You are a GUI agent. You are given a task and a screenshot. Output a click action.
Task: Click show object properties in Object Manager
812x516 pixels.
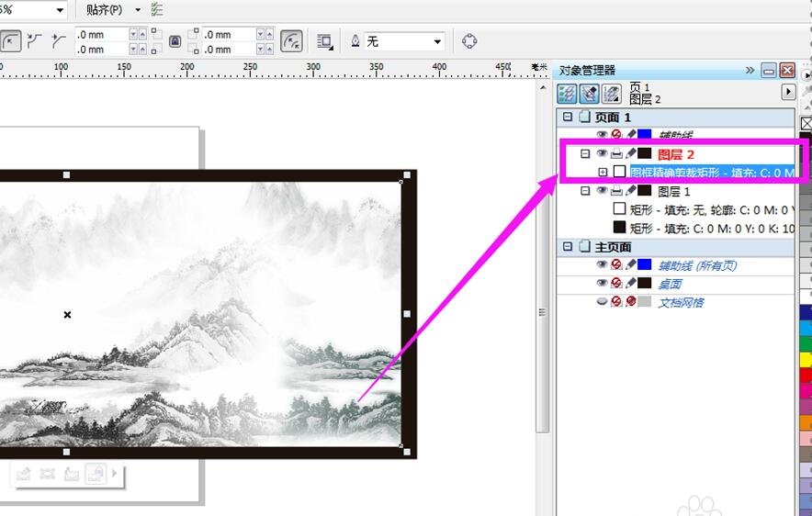click(567, 93)
